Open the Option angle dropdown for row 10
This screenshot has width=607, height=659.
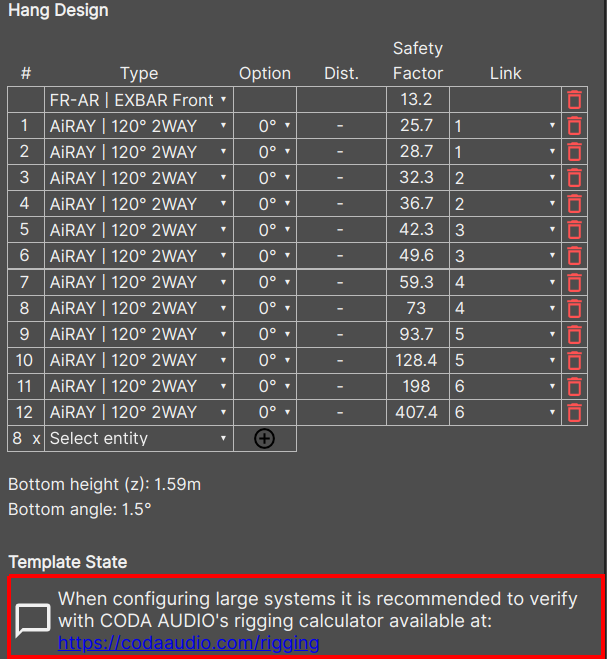265,361
